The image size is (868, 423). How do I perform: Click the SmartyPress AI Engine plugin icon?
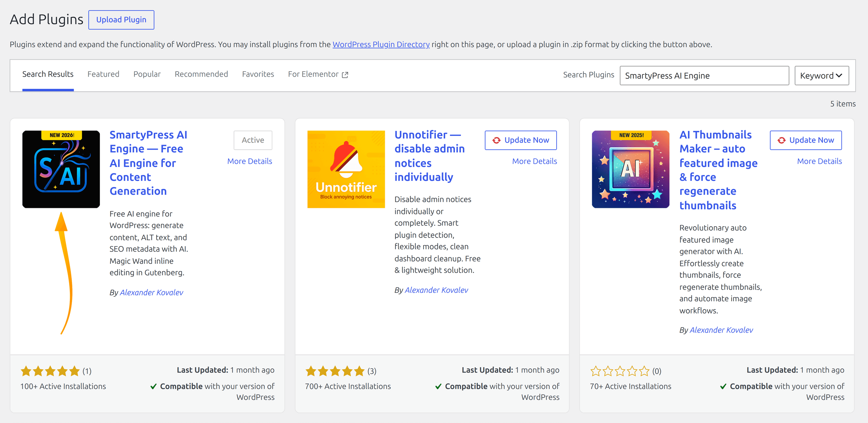(x=61, y=169)
